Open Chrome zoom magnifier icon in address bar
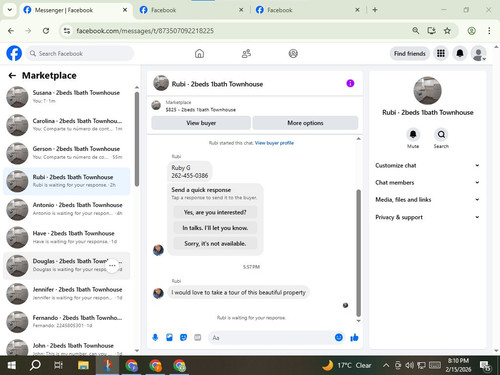The image size is (500, 375). click(415, 31)
